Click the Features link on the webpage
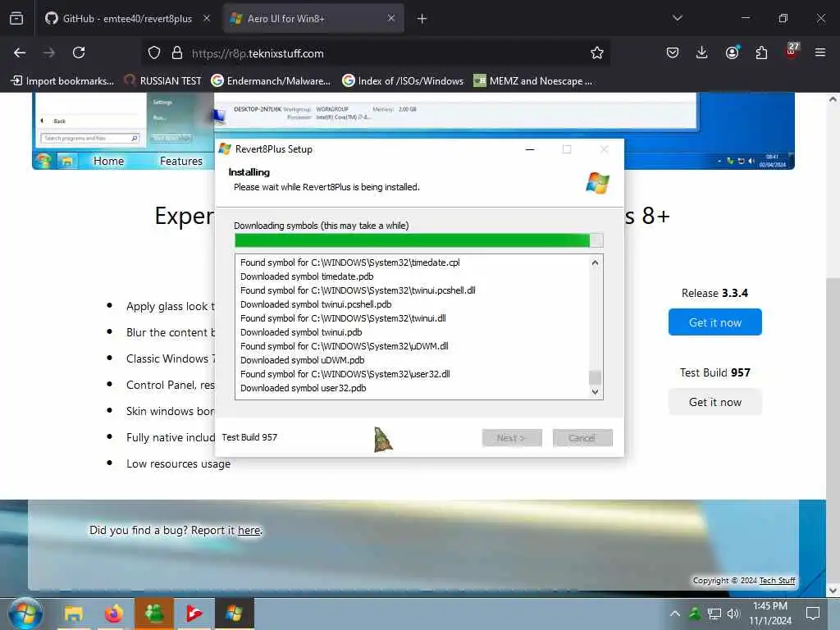This screenshot has height=630, width=840. coord(181,161)
